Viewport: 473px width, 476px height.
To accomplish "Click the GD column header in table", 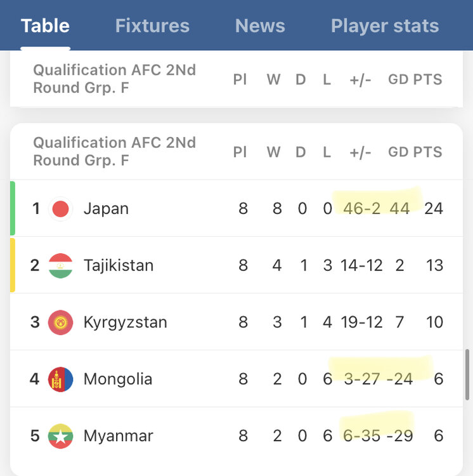I will 398,152.
